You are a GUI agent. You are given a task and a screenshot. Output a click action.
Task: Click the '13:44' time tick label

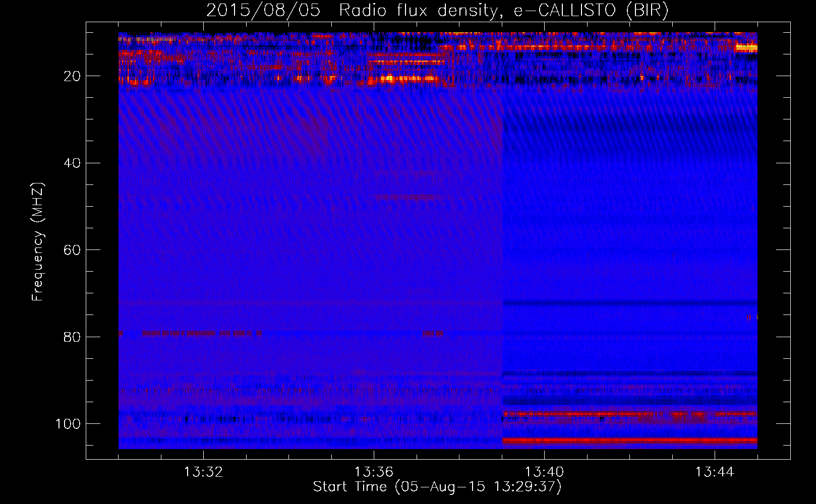(x=715, y=472)
